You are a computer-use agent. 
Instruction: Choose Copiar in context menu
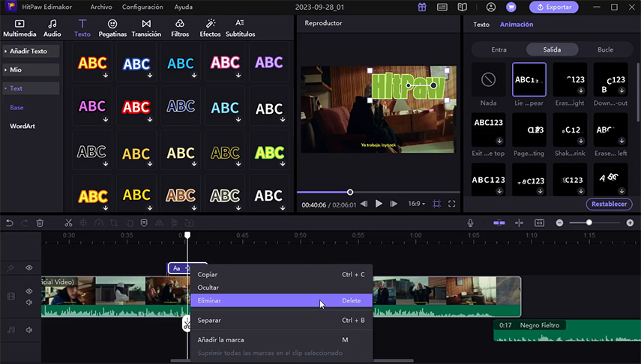pyautogui.click(x=281, y=275)
